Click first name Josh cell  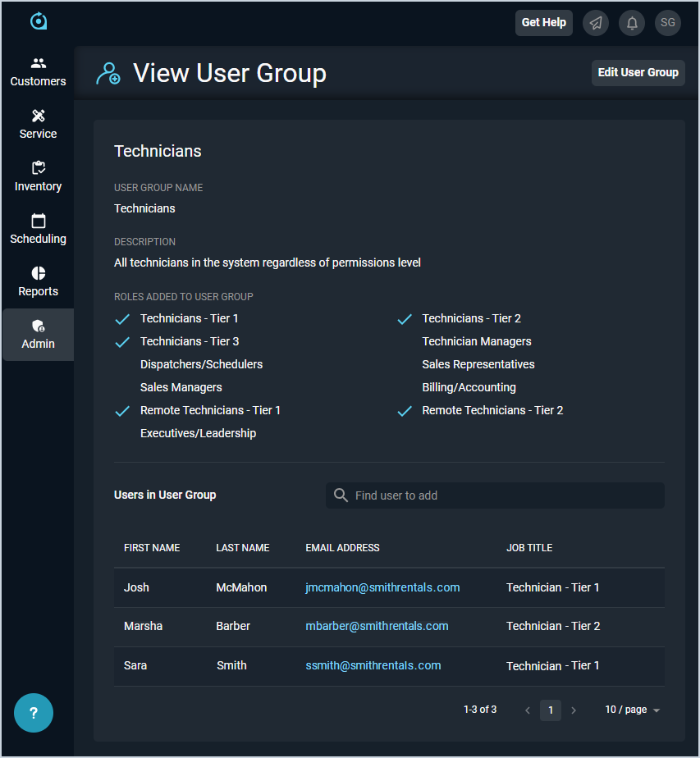[136, 588]
